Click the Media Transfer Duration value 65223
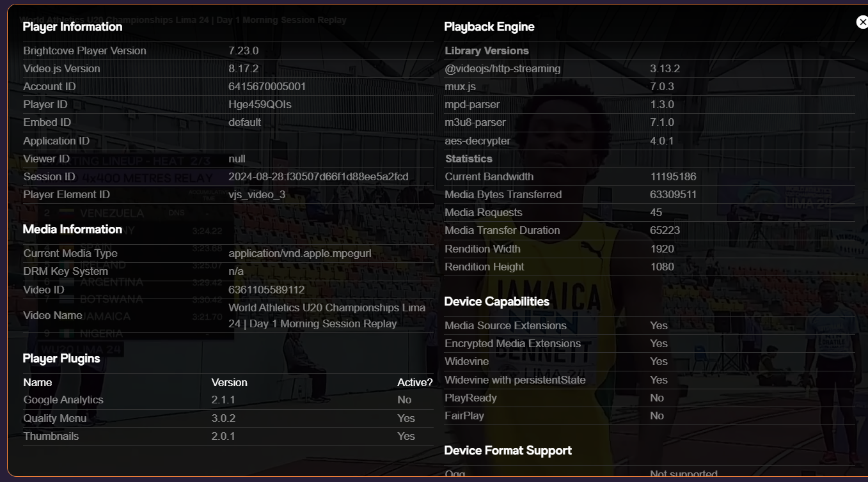The height and width of the screenshot is (482, 868). [x=665, y=230]
